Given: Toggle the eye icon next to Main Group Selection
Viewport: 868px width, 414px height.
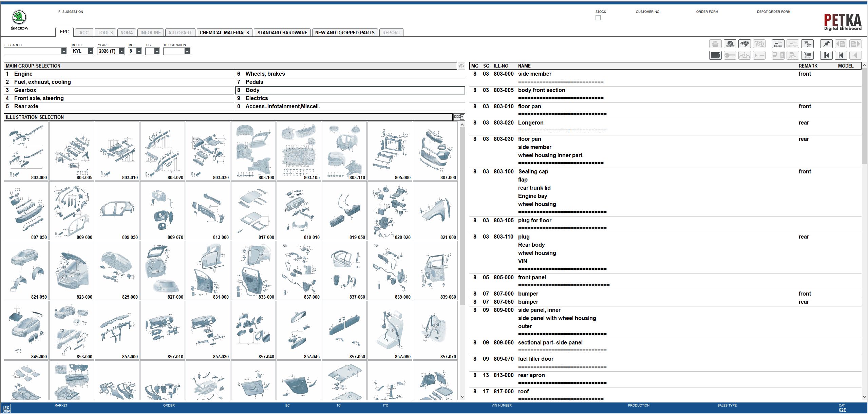Looking at the screenshot, I should coord(461,66).
